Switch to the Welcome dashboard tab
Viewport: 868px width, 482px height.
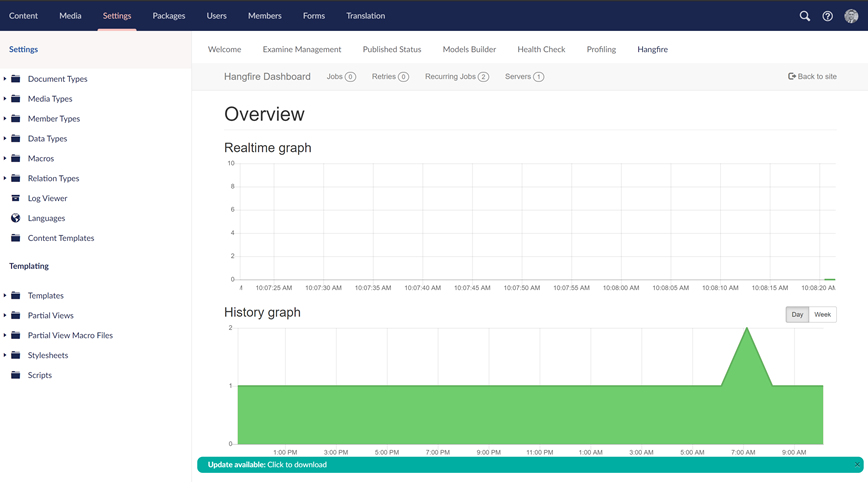(x=224, y=49)
